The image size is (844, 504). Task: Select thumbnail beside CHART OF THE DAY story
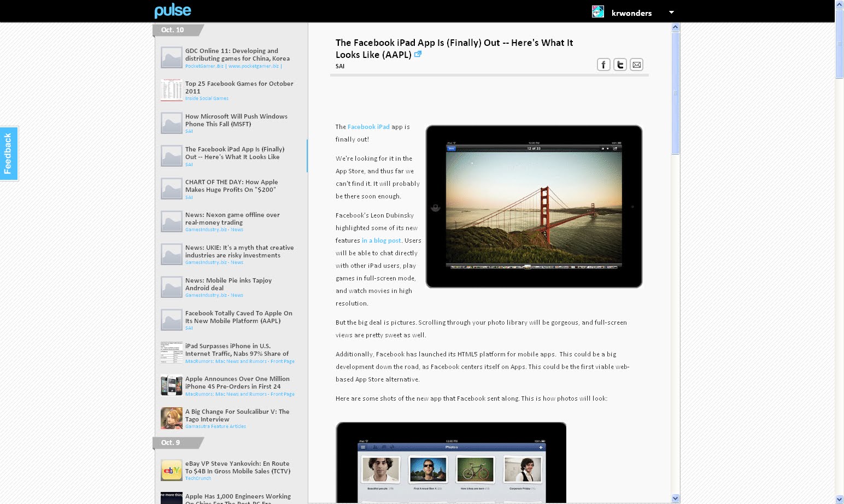[x=172, y=189]
